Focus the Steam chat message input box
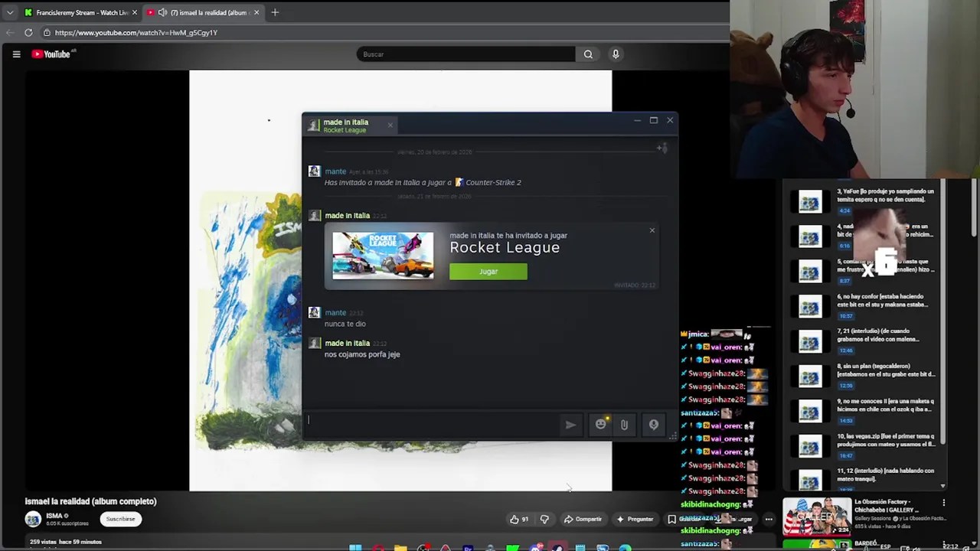Viewport: 980px width, 551px height. pyautogui.click(x=433, y=424)
